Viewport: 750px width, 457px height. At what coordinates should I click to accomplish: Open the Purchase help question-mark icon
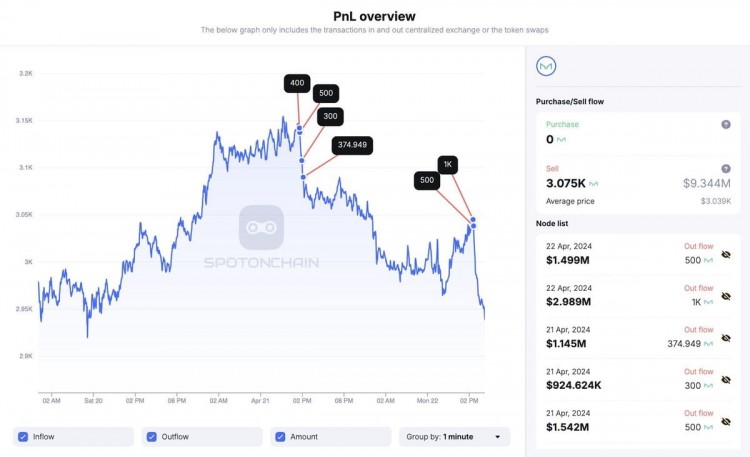coord(726,124)
